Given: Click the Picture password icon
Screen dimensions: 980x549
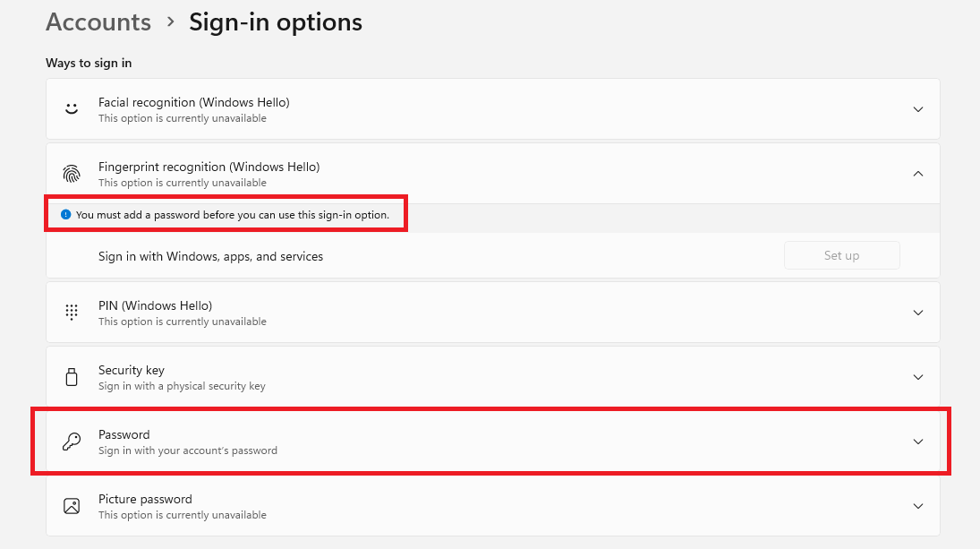Looking at the screenshot, I should [x=71, y=505].
